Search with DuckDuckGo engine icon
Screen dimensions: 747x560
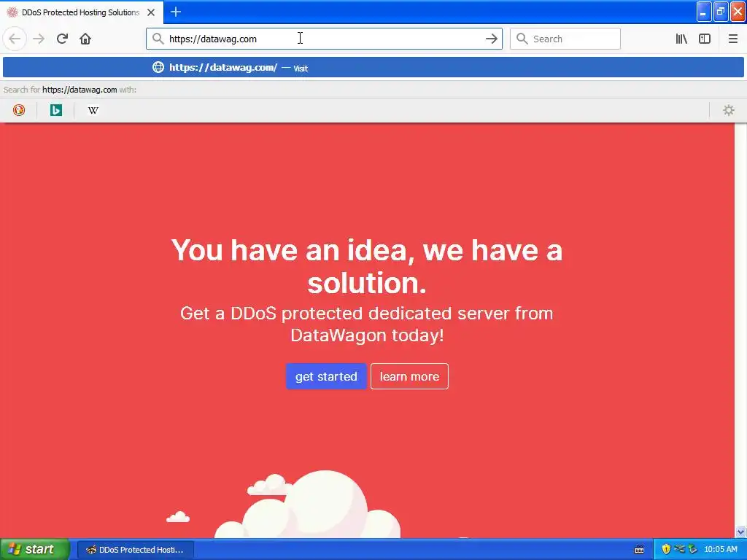tap(18, 110)
